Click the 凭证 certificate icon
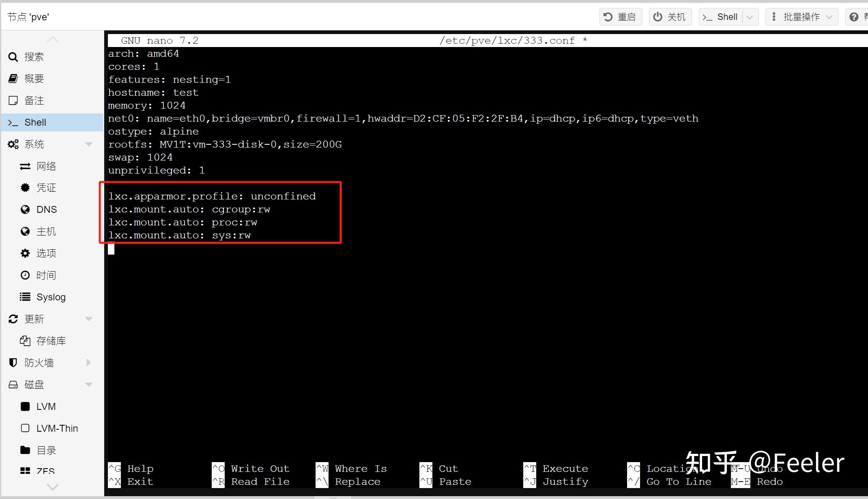Screen dimensions: 868x499 pyautogui.click(x=25, y=187)
